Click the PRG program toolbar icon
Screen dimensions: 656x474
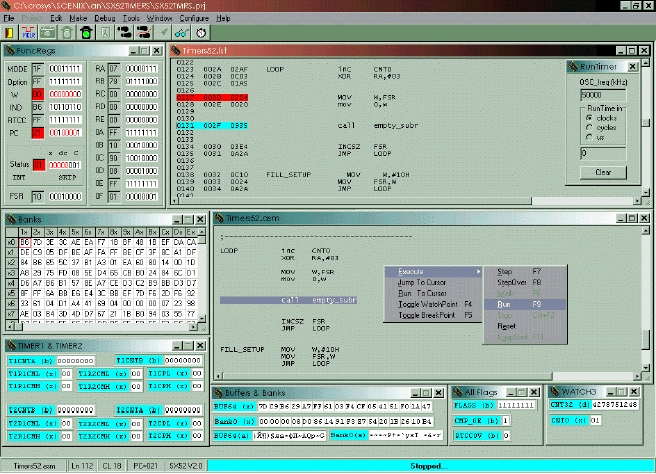pyautogui.click(x=28, y=32)
